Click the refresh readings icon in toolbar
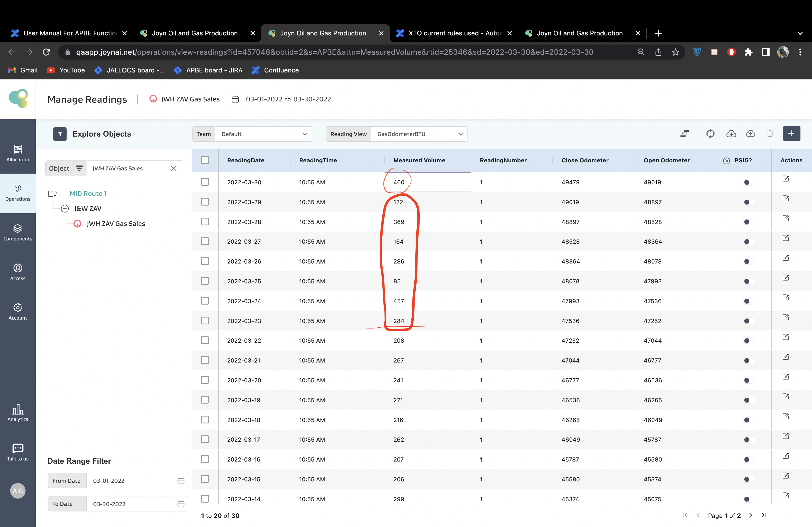812x527 pixels. coord(710,134)
